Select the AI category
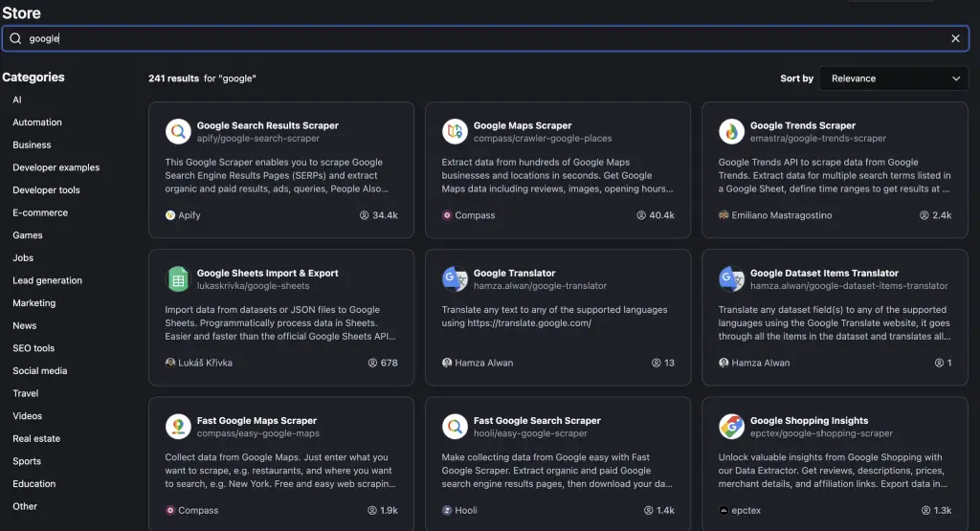Screen dimensions: 980x531 tap(17, 100)
